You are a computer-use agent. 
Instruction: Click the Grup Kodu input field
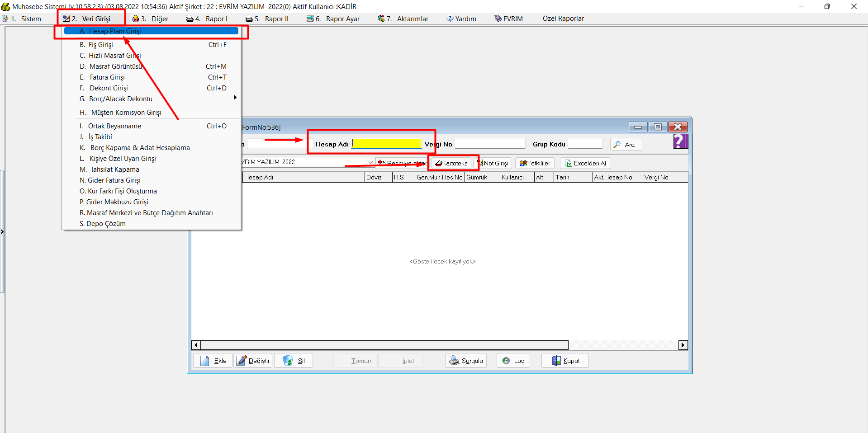[x=585, y=144]
